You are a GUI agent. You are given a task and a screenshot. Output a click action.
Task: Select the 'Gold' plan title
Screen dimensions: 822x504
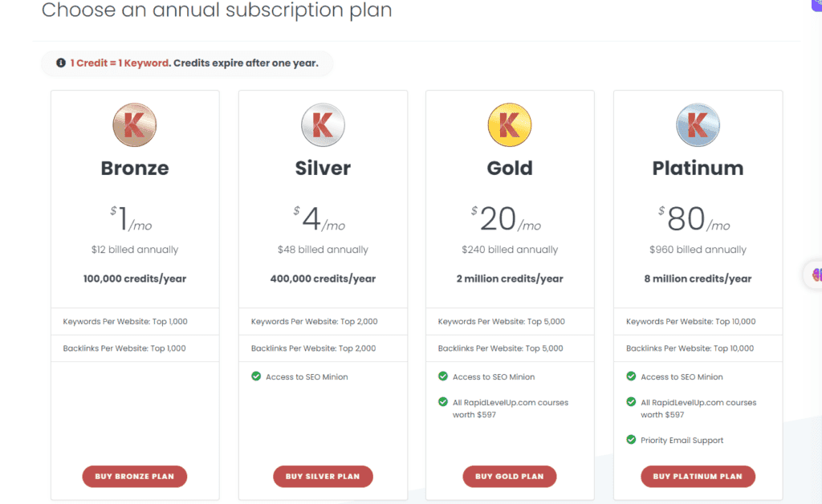pos(509,169)
